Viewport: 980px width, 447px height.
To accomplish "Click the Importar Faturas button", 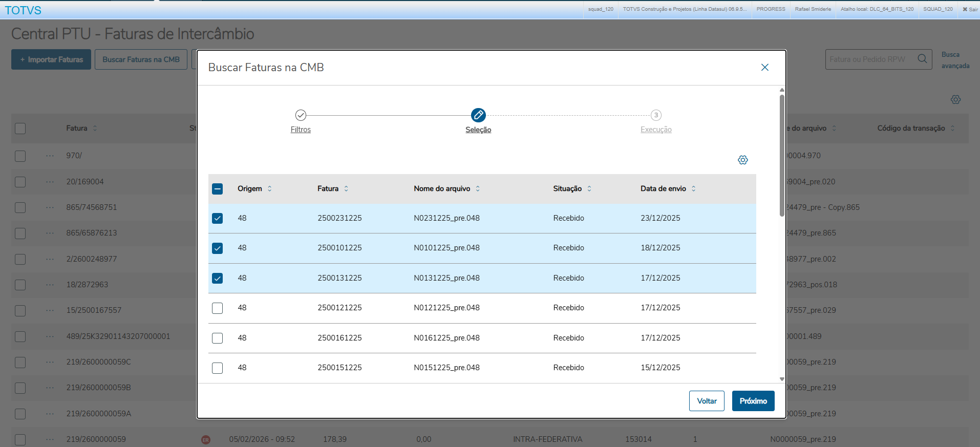I will tap(51, 59).
